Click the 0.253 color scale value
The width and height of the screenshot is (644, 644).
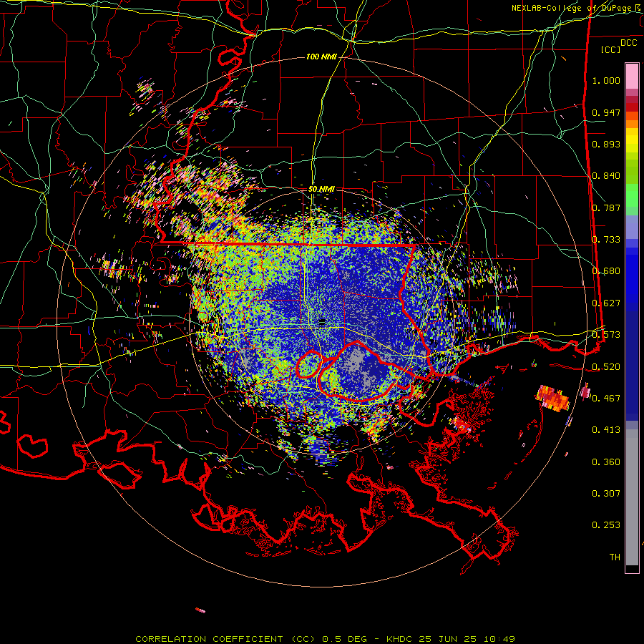coord(606,525)
